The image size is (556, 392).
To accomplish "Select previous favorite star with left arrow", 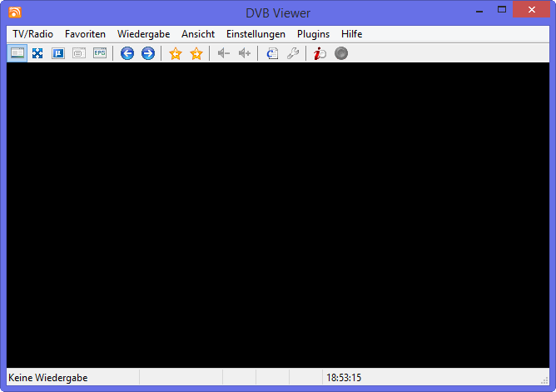I will coord(176,53).
